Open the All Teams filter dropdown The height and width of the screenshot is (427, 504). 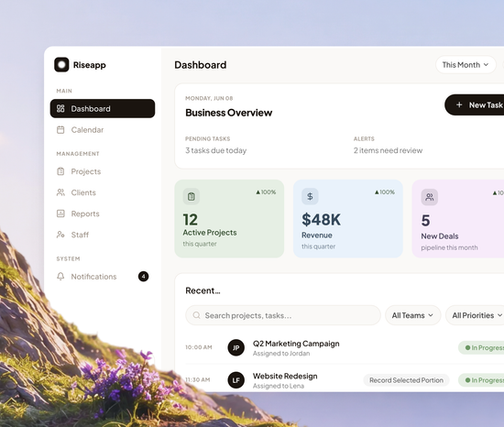point(412,315)
